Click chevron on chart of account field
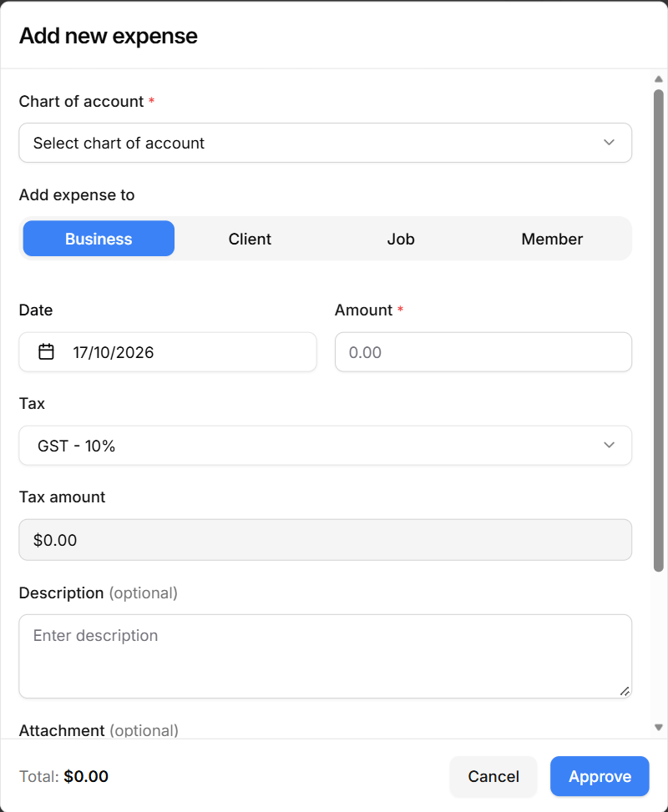This screenshot has height=812, width=668. click(609, 143)
